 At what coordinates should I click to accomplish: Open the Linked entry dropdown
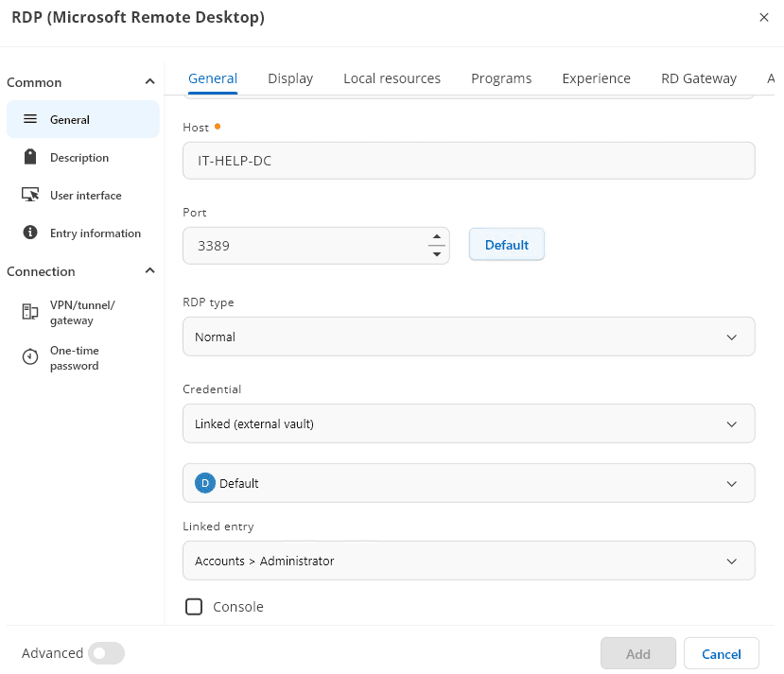[x=468, y=561]
